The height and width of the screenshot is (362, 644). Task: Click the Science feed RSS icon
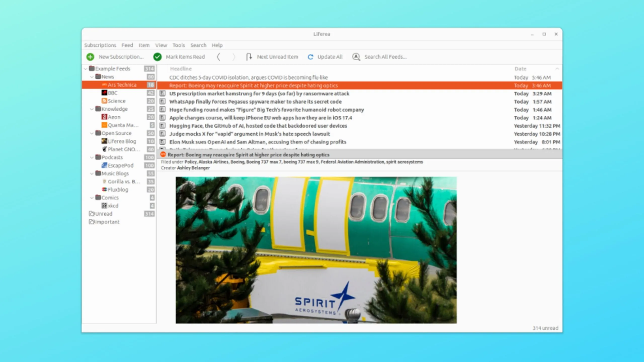click(x=104, y=101)
